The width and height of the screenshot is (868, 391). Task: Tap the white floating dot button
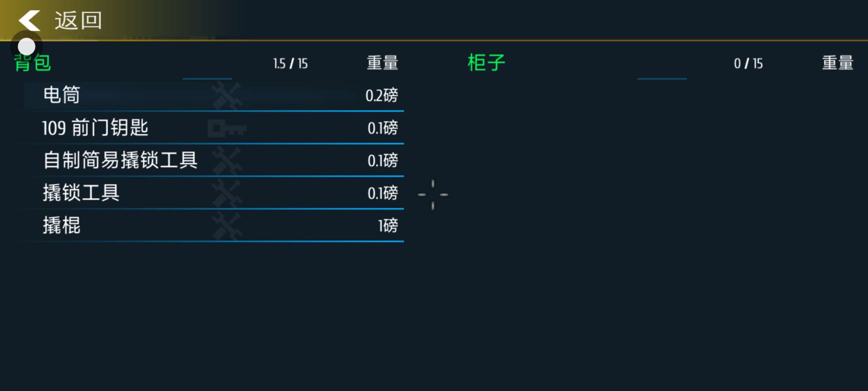pyautogui.click(x=26, y=47)
